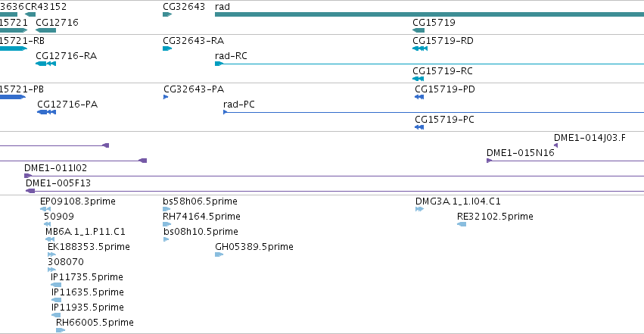The image size is (644, 334).
Task: Select the 15721-PB protein label
Action: (x=22, y=89)
